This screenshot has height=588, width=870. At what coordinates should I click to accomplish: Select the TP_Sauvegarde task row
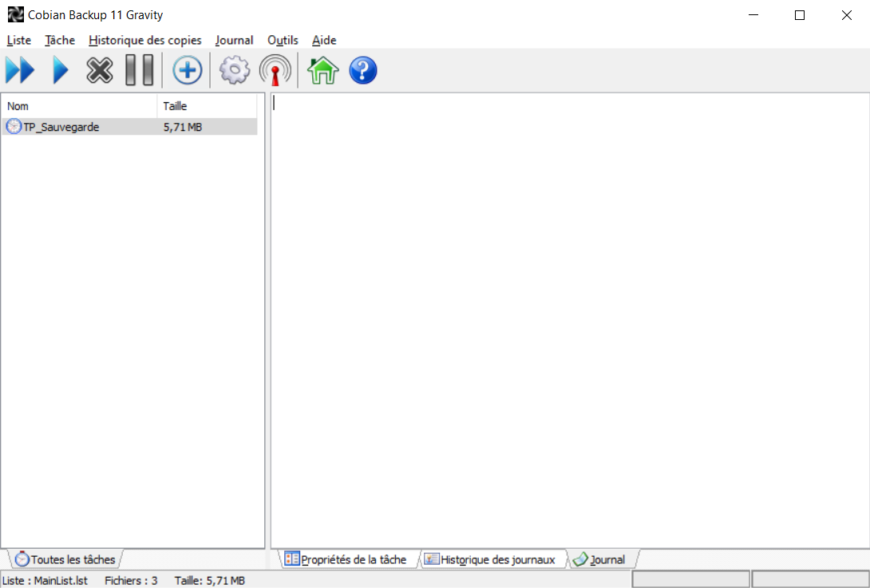pyautogui.click(x=129, y=127)
